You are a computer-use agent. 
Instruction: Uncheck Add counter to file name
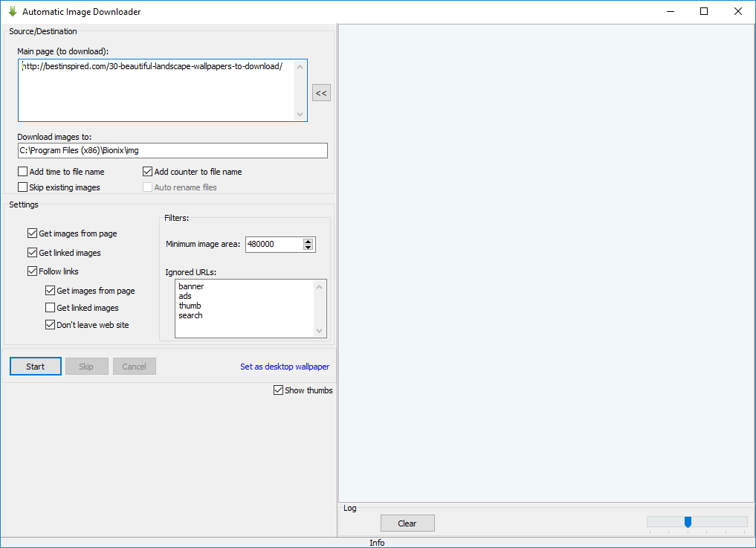[x=148, y=172]
